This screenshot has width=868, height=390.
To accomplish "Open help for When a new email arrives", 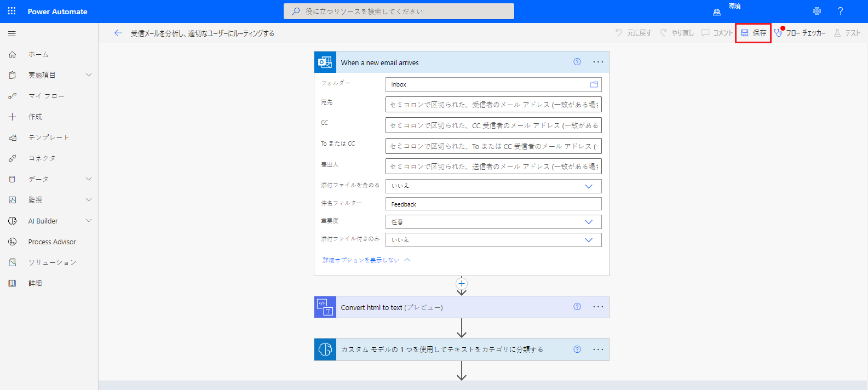I will tap(577, 62).
